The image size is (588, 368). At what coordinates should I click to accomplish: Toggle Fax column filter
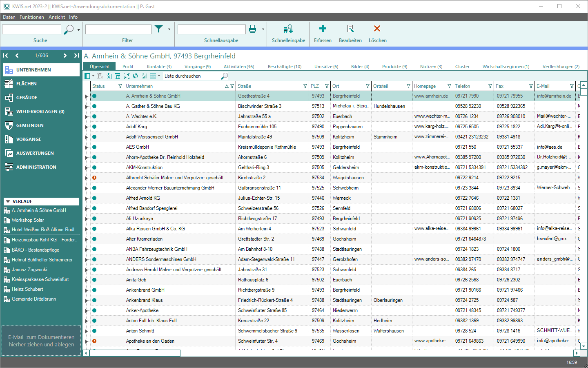click(531, 86)
